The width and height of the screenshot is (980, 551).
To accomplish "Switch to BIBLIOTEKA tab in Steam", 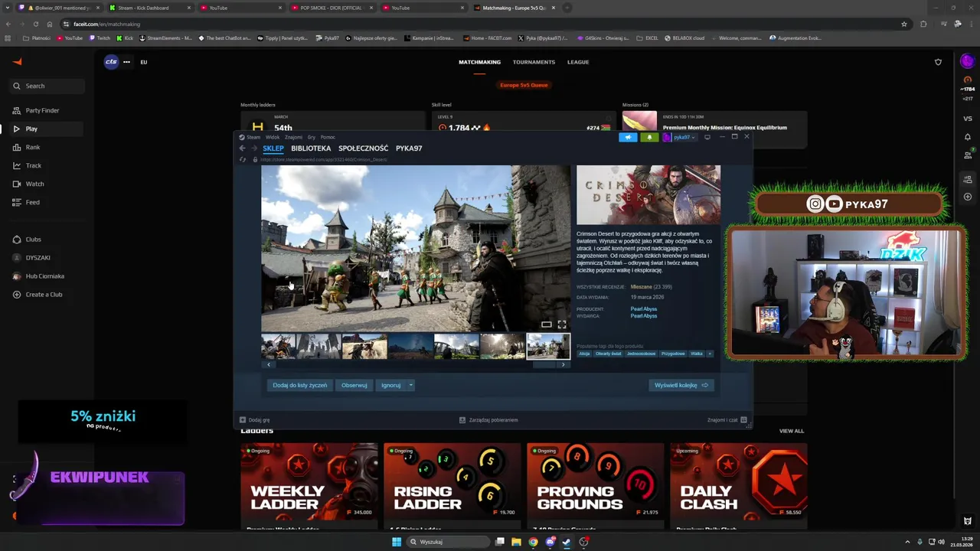I will pos(311,148).
